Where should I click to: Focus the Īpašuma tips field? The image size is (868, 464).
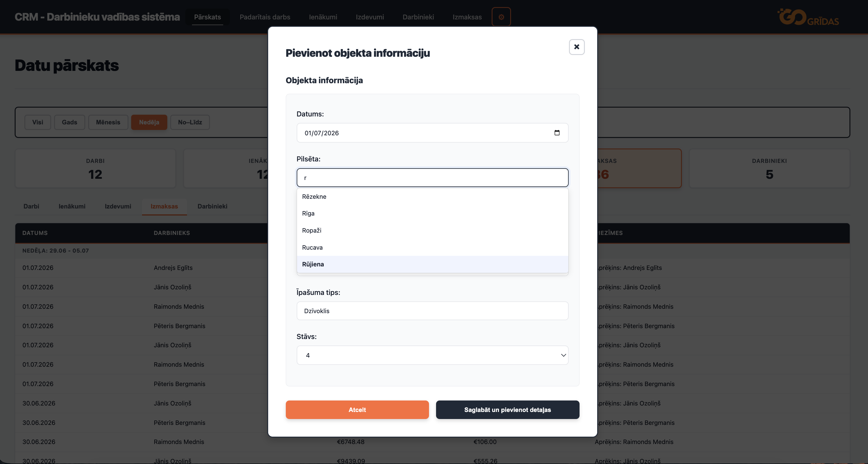tap(432, 311)
